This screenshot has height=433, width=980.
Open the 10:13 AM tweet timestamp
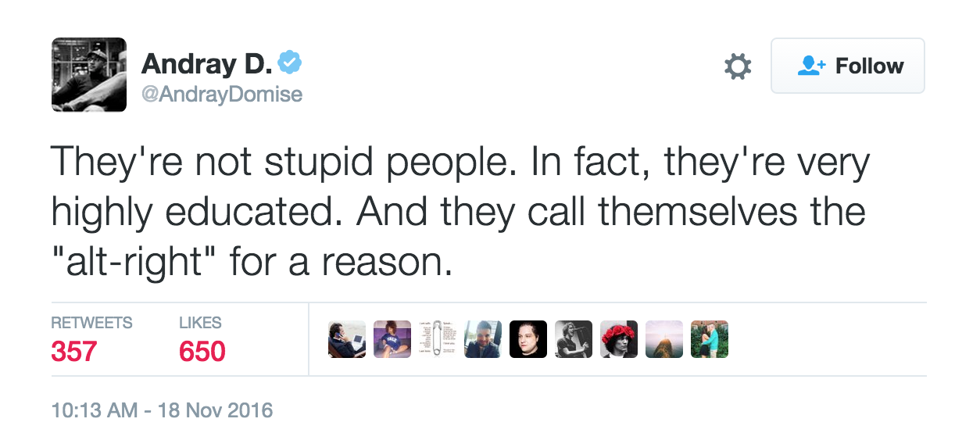click(x=162, y=410)
